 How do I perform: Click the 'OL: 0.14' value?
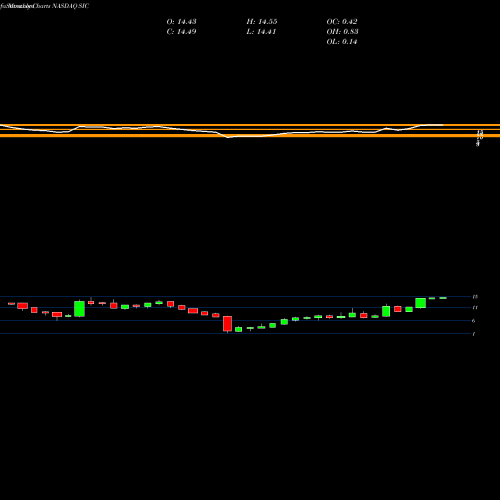pos(342,42)
